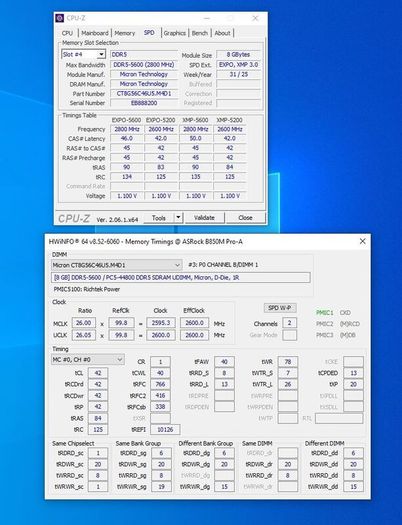Click the Channels value field
Viewport: 402px width, 525px height.
tap(289, 323)
